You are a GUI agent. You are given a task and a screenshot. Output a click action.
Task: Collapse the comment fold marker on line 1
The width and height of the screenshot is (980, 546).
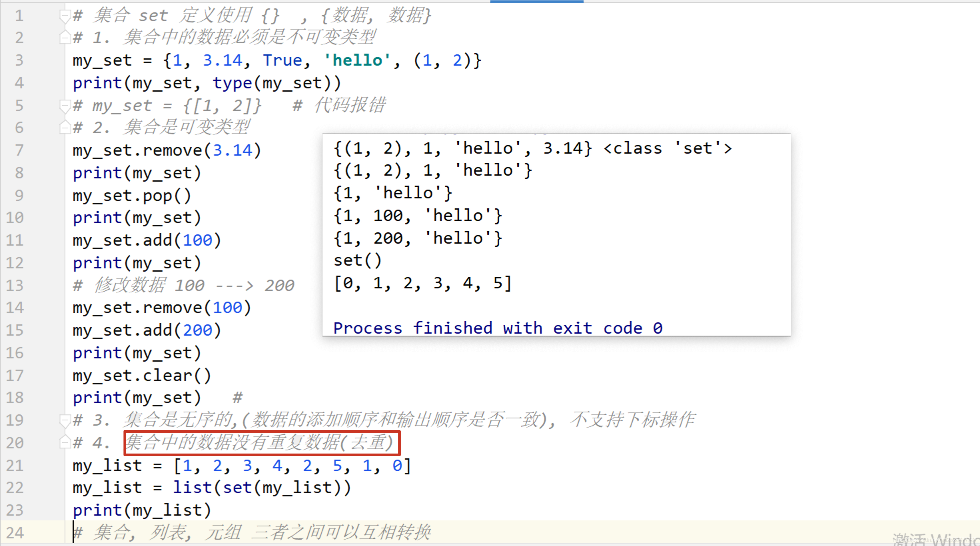tap(65, 16)
